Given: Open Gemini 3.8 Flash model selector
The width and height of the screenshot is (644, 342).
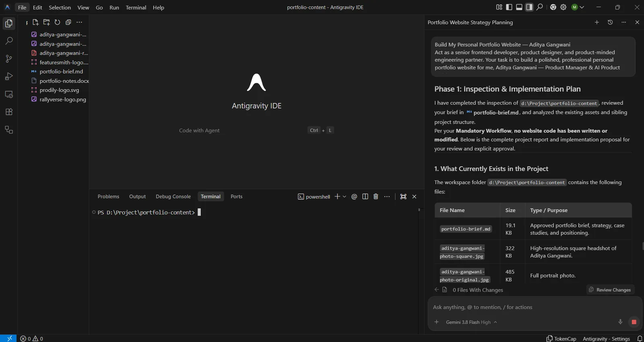Looking at the screenshot, I should pyautogui.click(x=471, y=322).
